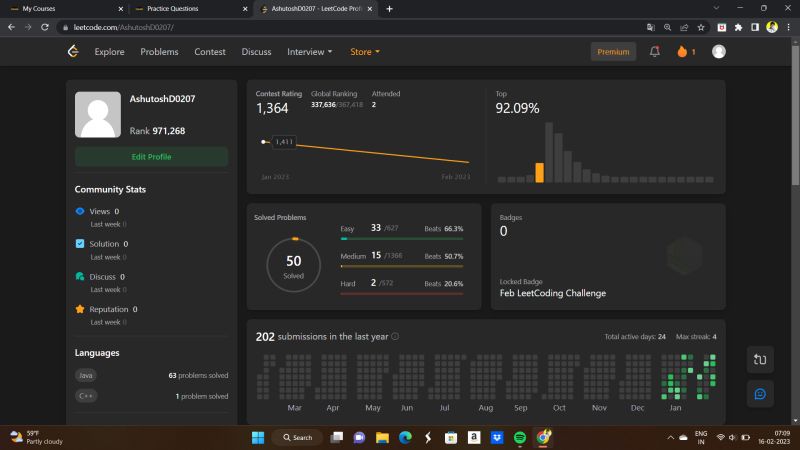Click the Global Ranking 337,636 value

(323, 105)
